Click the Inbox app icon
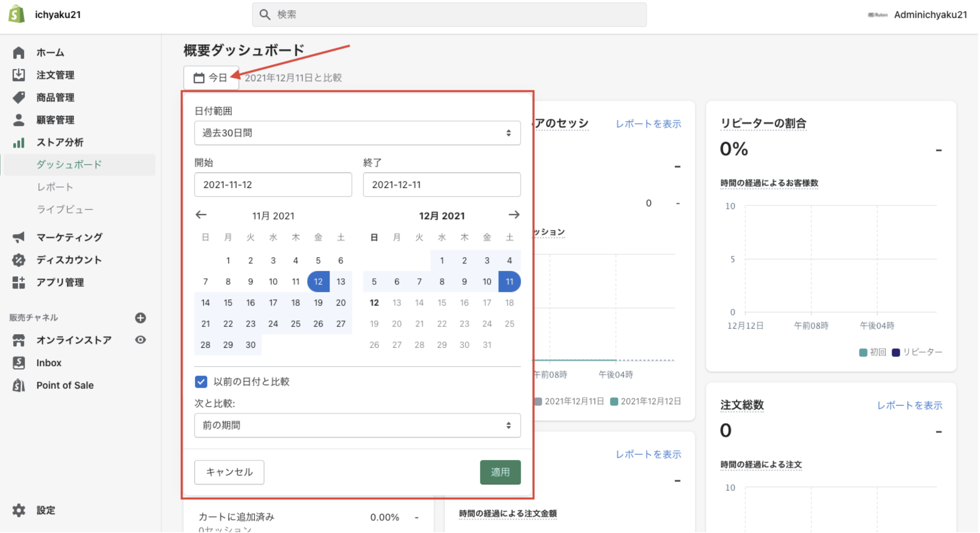 tap(18, 363)
